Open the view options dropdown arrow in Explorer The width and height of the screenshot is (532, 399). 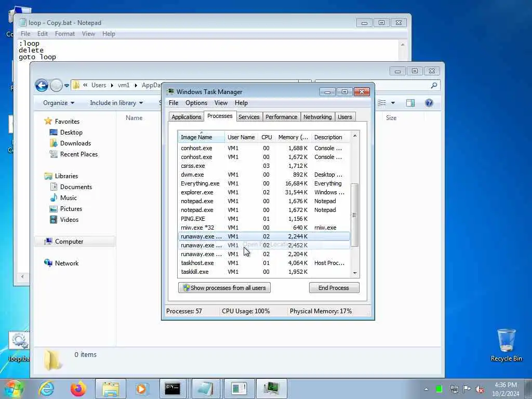tap(393, 103)
